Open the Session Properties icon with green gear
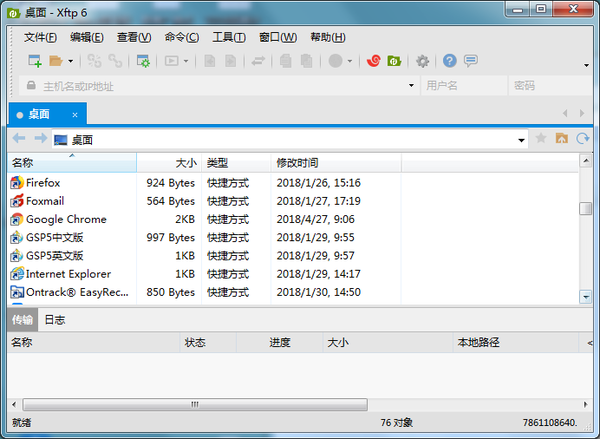The image size is (600, 439). (143, 61)
